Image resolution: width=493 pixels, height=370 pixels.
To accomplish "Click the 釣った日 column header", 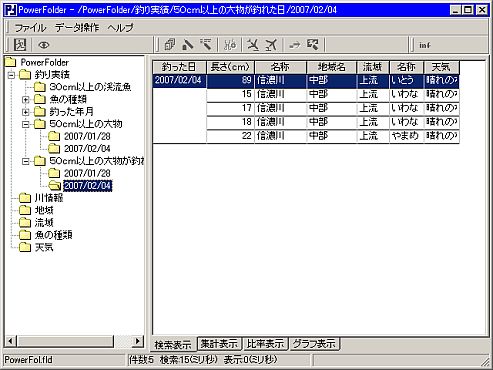I will point(179,67).
